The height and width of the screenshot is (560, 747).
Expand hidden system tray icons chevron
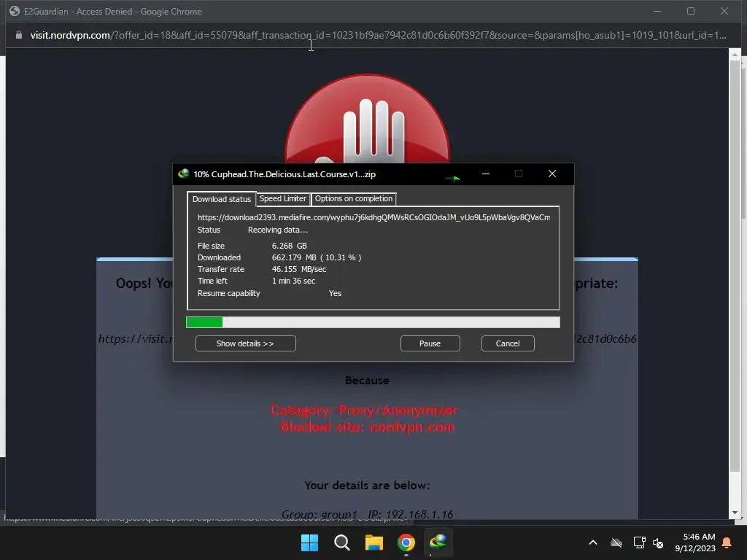[593, 542]
